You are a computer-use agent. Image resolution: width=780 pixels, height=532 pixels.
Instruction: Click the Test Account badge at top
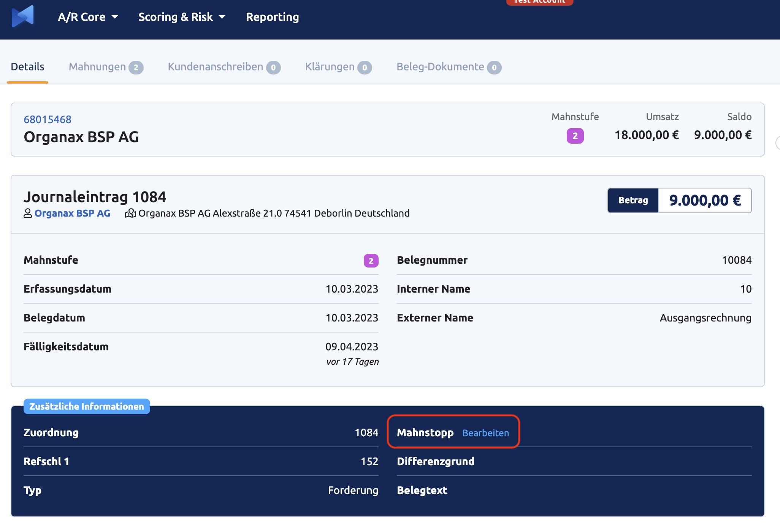click(x=539, y=2)
